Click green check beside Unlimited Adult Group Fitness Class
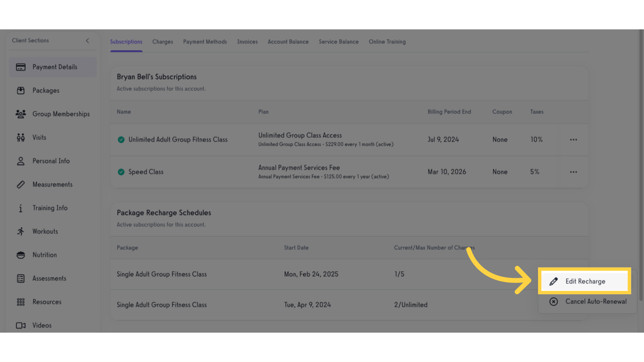Viewport: 644px width, 362px height. [121, 140]
